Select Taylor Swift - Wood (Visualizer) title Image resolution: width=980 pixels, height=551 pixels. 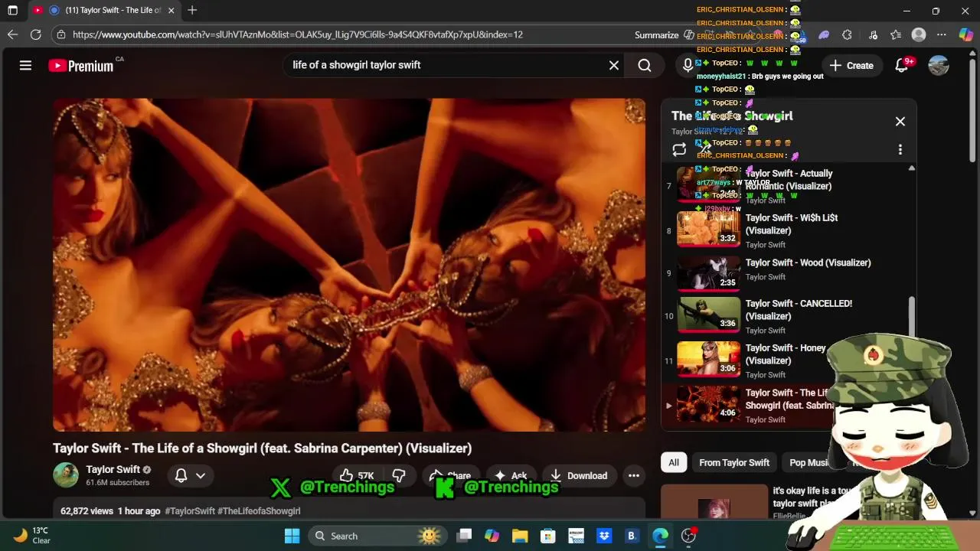point(808,262)
